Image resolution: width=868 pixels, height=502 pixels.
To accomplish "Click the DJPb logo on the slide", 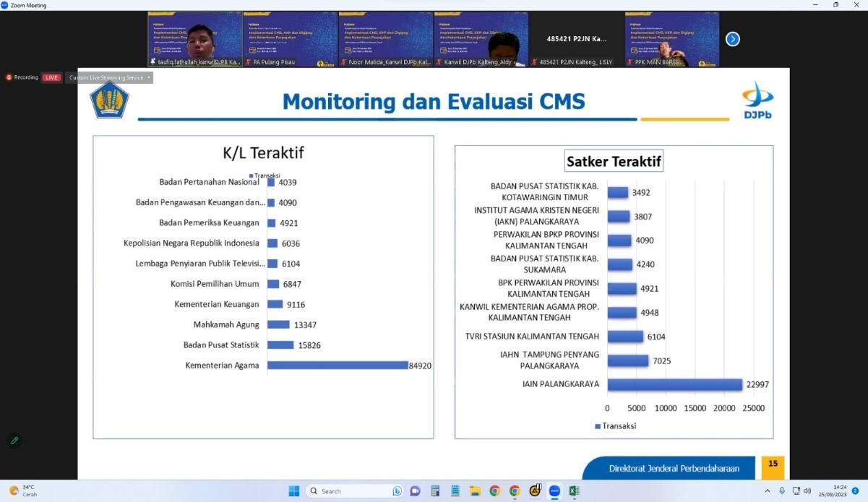I will [x=757, y=101].
